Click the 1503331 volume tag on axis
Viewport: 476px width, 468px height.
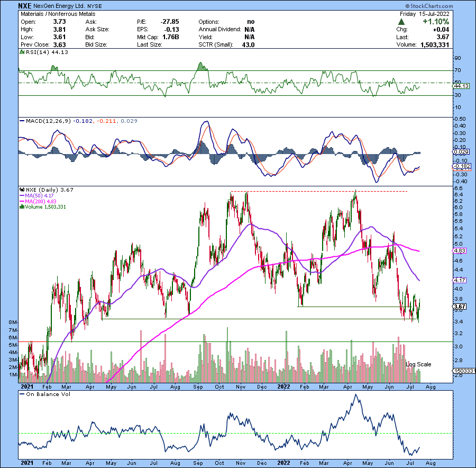pyautogui.click(x=464, y=371)
